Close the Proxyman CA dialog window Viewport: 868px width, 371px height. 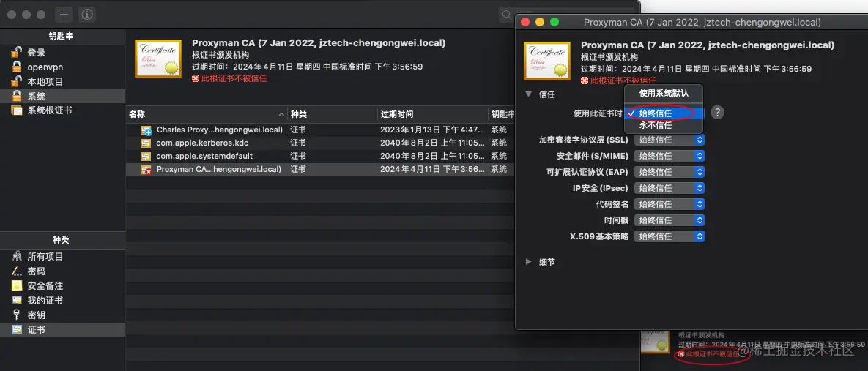[x=526, y=22]
